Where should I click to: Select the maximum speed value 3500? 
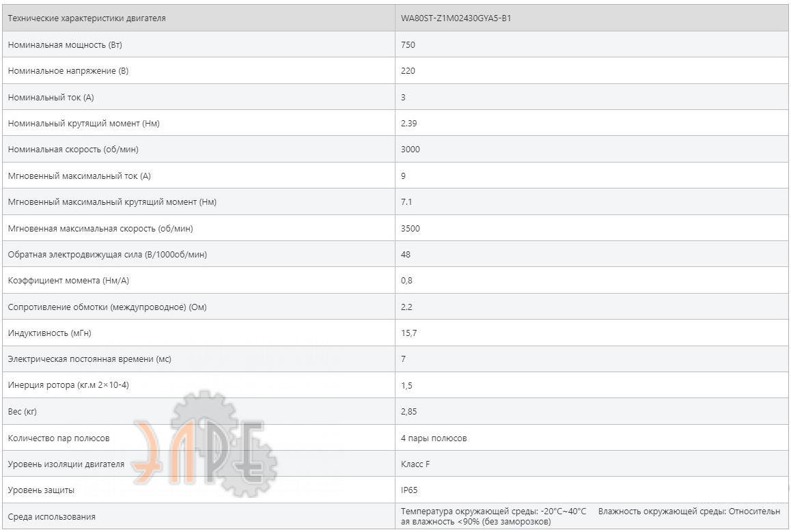pos(410,228)
